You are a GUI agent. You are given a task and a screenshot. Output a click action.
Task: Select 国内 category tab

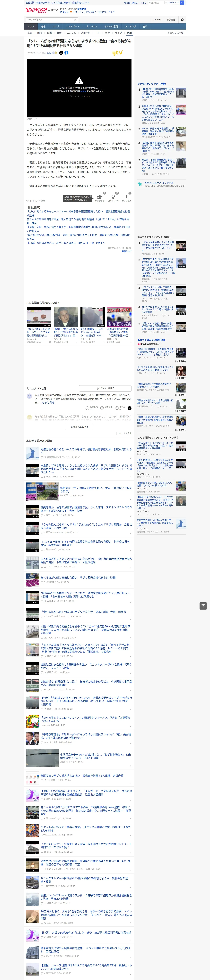click(39, 33)
